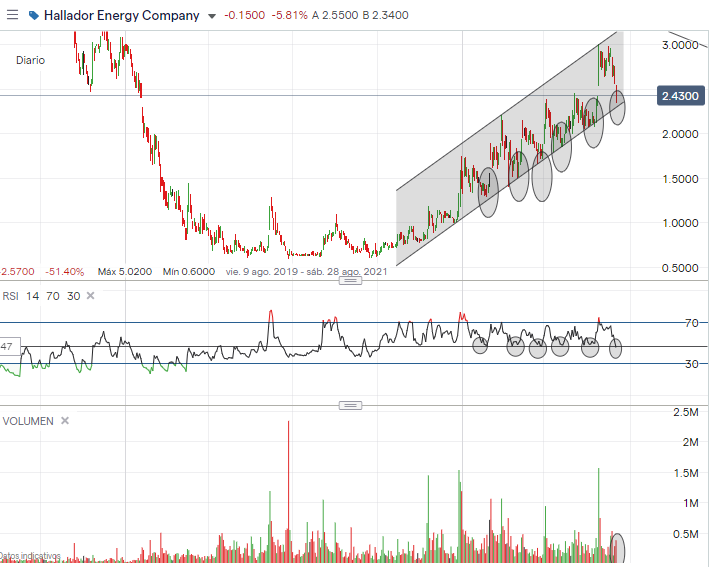The image size is (709, 567).
Task: Click the 2.0000 price axis label
Action: (x=680, y=134)
